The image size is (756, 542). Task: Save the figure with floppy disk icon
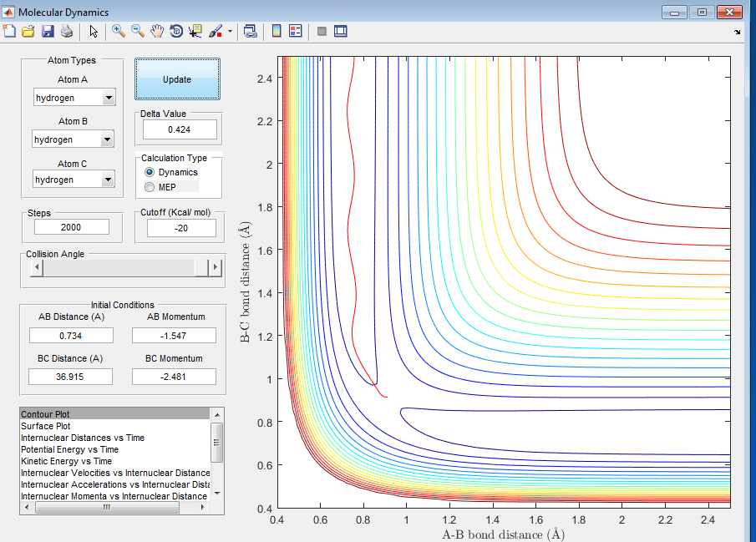coord(48,31)
